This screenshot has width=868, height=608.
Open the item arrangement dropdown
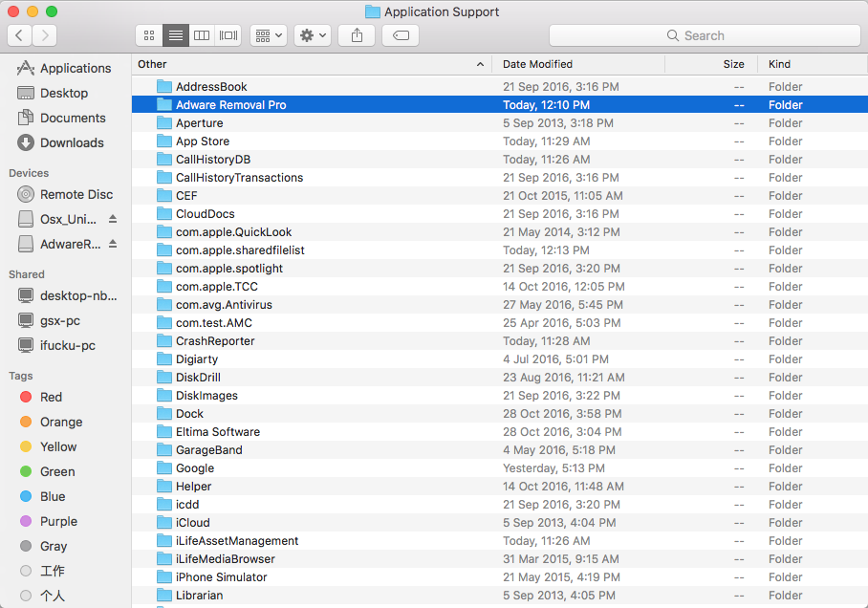coord(268,35)
